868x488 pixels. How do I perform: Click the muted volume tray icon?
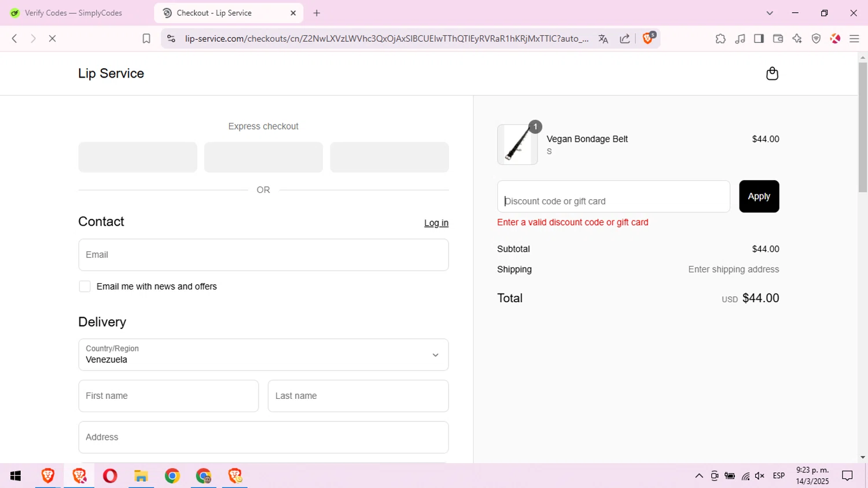pyautogui.click(x=760, y=476)
